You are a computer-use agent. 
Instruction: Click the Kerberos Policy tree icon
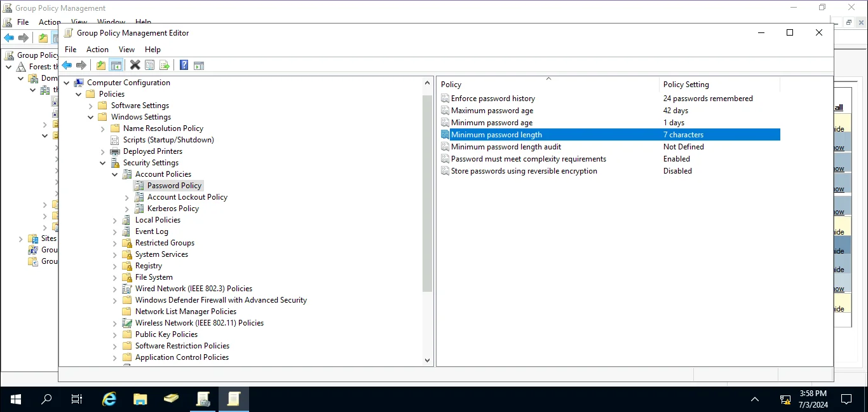pos(139,209)
